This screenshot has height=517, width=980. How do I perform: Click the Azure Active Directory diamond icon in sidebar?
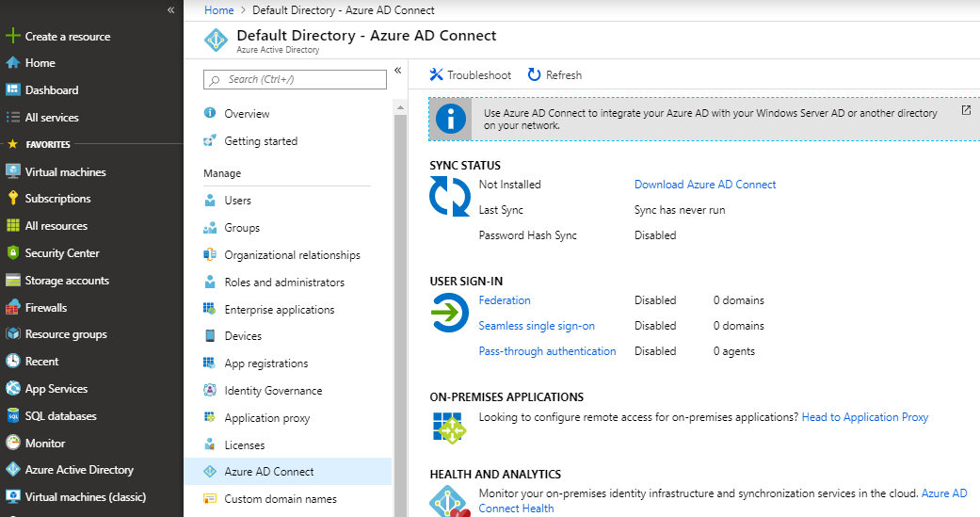tap(12, 470)
